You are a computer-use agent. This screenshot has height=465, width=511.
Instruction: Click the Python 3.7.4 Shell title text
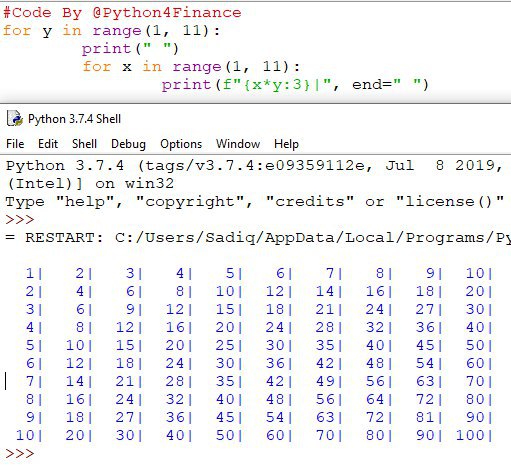pos(74,119)
